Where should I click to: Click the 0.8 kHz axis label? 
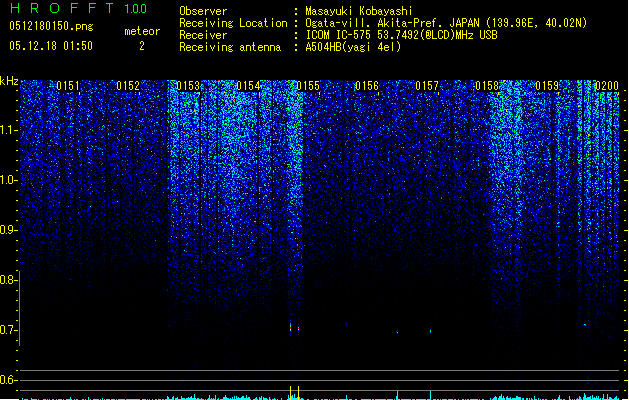[8, 280]
